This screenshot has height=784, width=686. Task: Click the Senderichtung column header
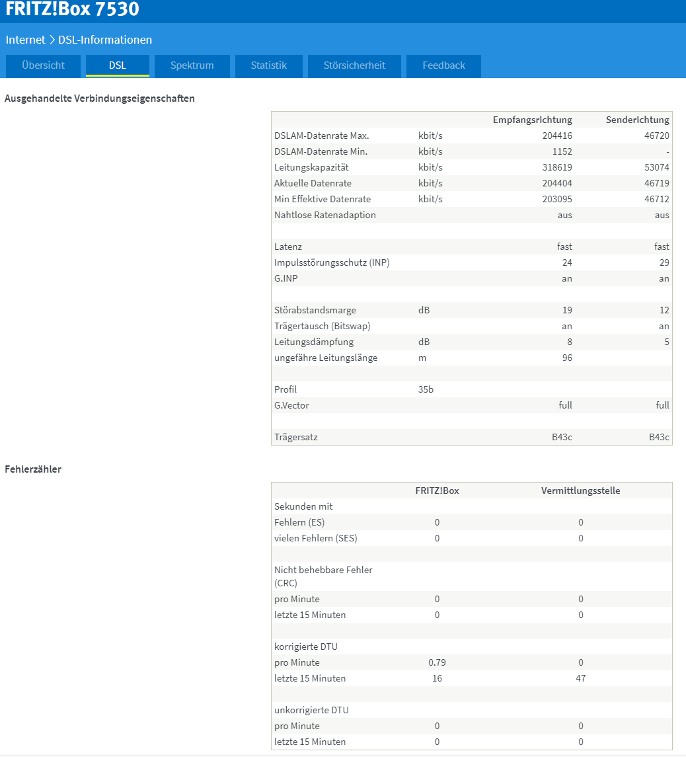pos(638,120)
